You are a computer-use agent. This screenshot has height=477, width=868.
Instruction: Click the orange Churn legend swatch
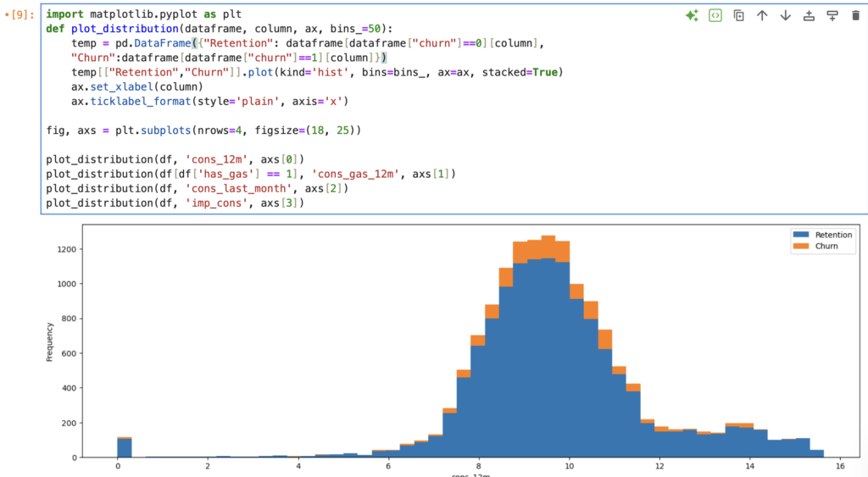pyautogui.click(x=802, y=246)
